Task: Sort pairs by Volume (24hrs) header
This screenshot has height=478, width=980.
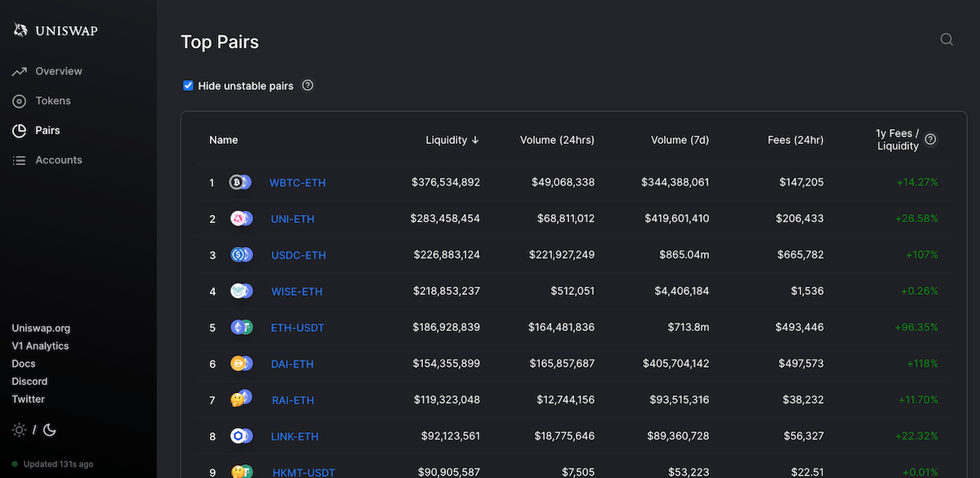Action: (x=557, y=140)
